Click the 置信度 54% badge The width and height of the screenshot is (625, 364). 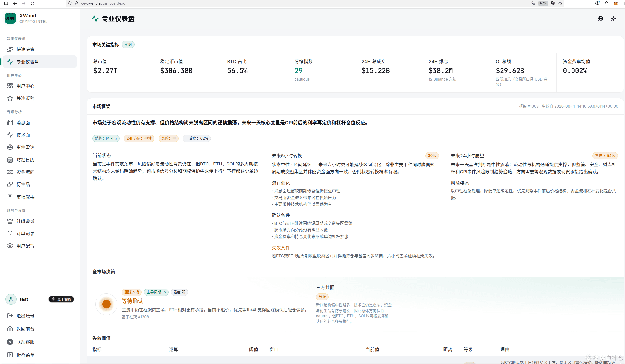point(605,156)
